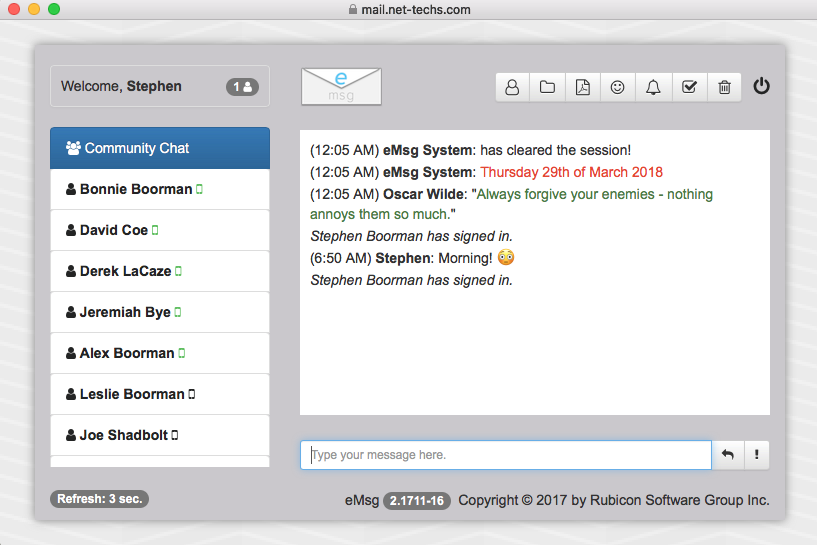Viewport: 817px width, 545px height.
Task: Click Jeremiah Bye contact entry
Action: [125, 312]
